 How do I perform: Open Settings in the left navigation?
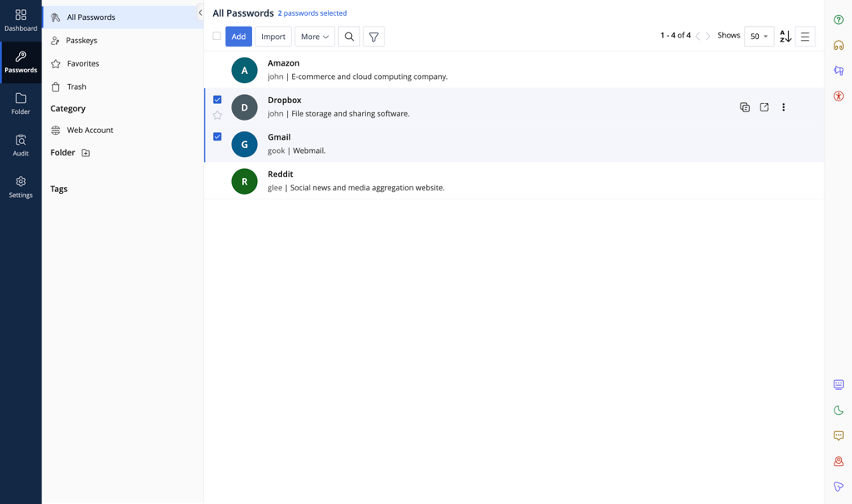pyautogui.click(x=21, y=187)
